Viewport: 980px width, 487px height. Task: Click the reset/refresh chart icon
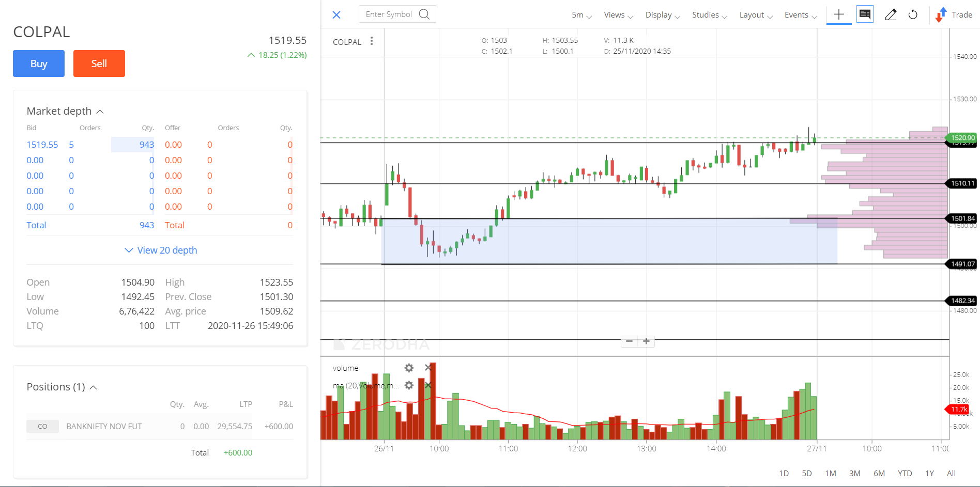click(x=913, y=14)
